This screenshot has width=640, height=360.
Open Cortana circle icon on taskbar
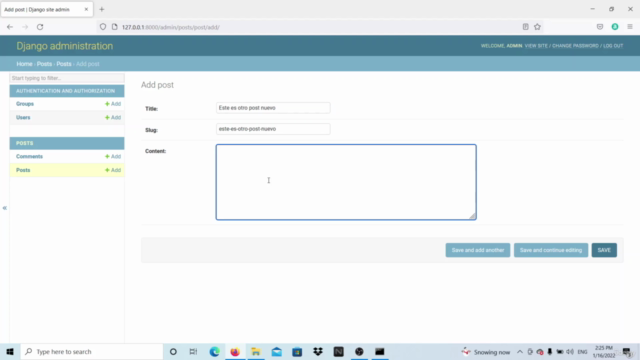pos(173,351)
